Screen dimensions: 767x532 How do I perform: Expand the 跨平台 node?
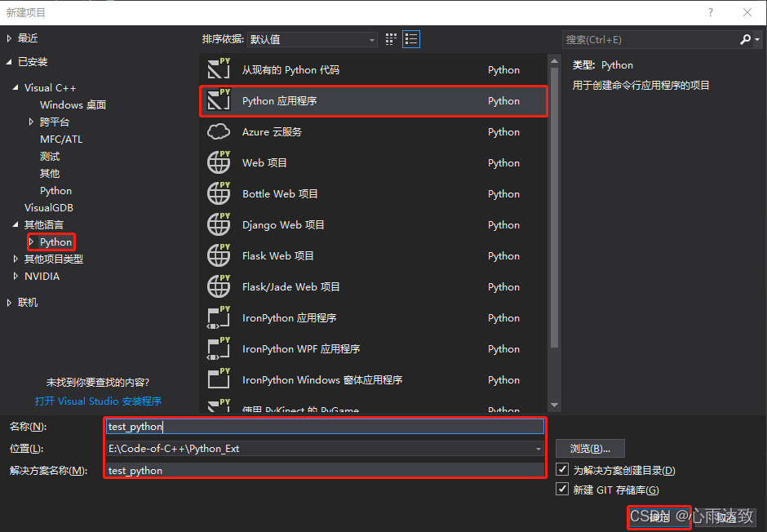tap(31, 122)
